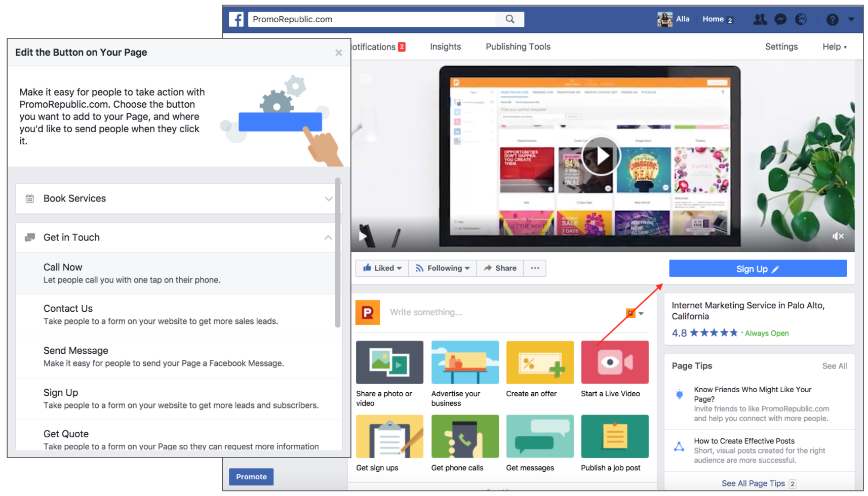
Task: Click the dialog's vertical scrollbar
Action: (x=338, y=253)
